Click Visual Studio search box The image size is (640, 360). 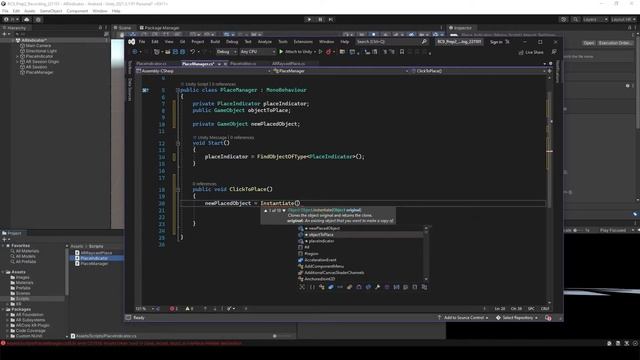click(x=391, y=42)
